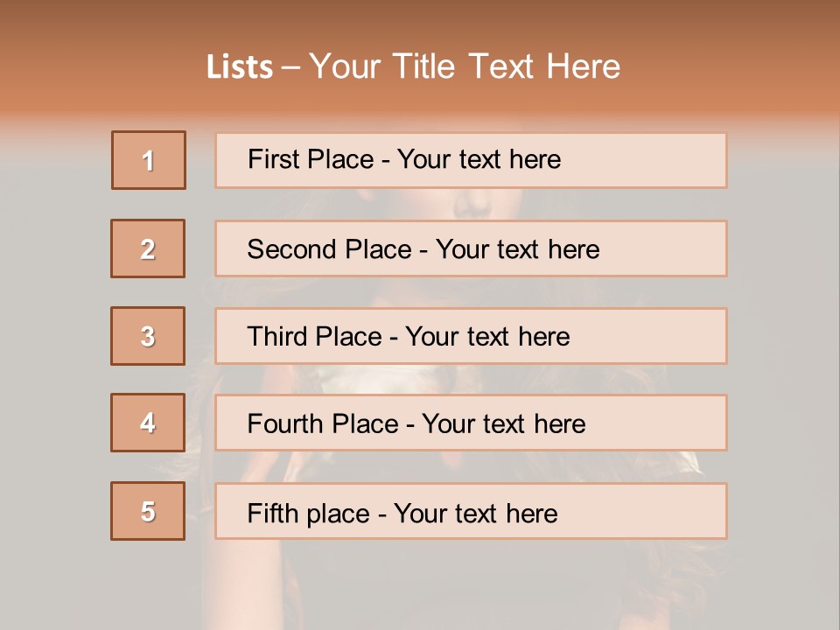Click the number 3 box
The image size is (840, 630).
point(148,336)
